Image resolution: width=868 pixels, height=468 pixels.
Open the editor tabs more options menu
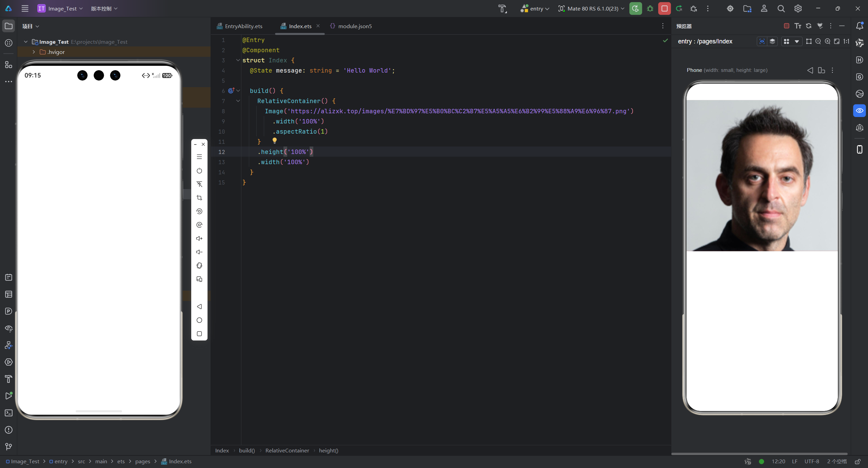pos(663,26)
